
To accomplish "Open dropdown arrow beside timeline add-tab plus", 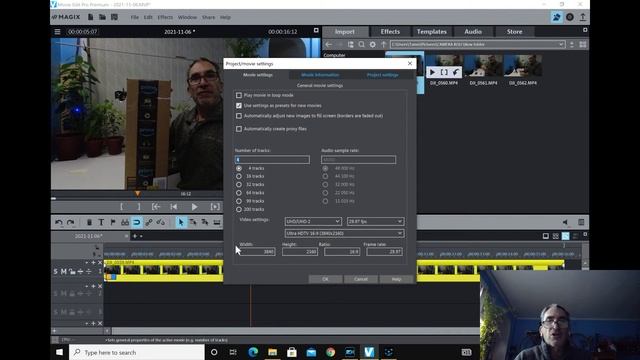I will tap(141, 236).
